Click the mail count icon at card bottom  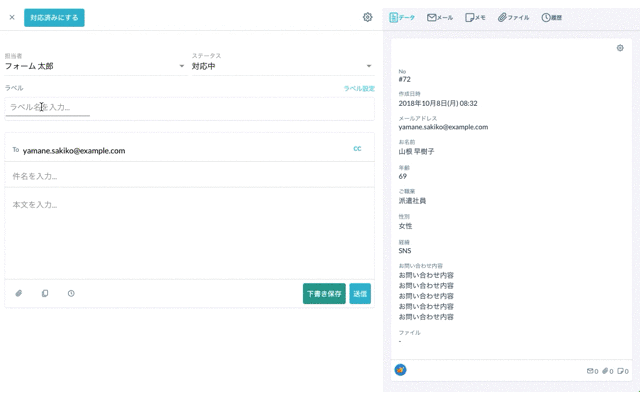point(591,371)
